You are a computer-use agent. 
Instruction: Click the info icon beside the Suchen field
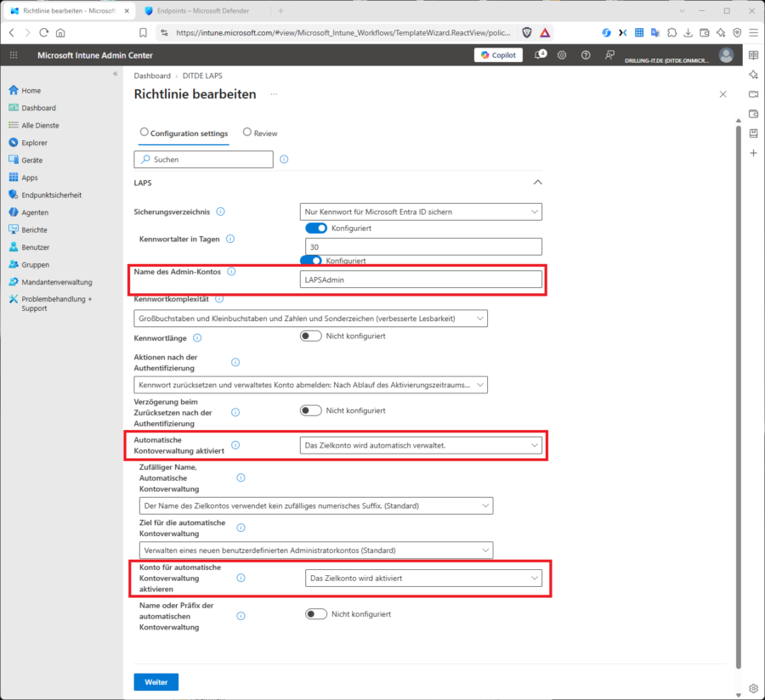(x=284, y=160)
